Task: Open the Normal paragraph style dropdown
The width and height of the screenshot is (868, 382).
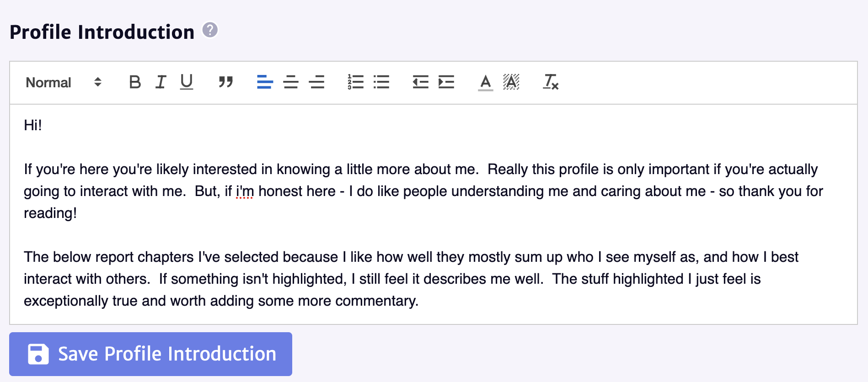Action: click(64, 82)
